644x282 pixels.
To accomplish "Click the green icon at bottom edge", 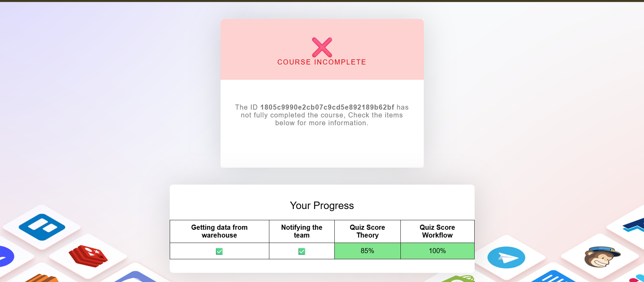I will (x=458, y=279).
